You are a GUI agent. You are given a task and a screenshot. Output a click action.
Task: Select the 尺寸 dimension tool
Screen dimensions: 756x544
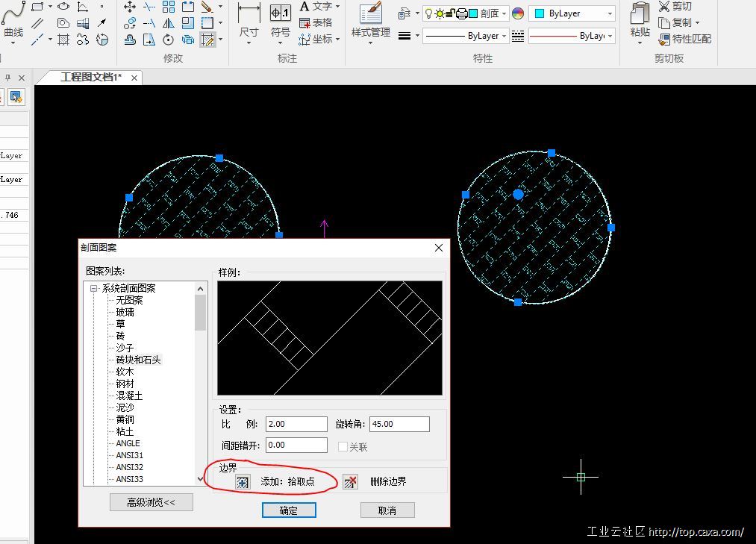point(249,21)
